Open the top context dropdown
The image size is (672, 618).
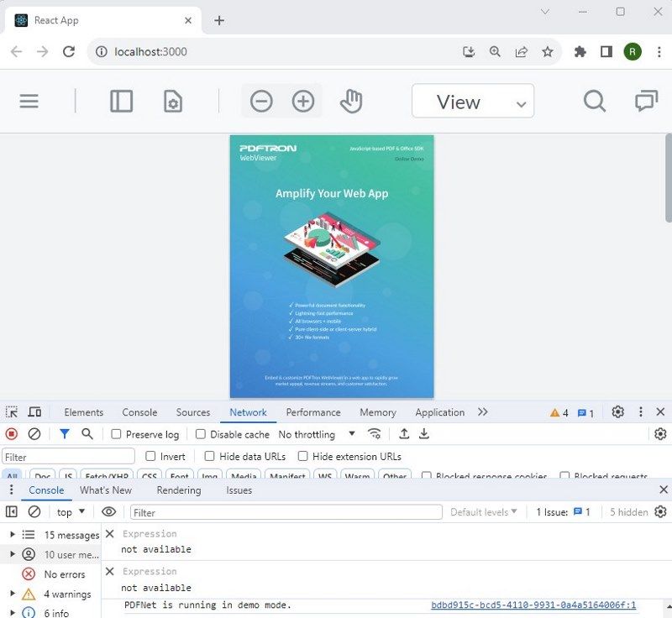coord(71,512)
